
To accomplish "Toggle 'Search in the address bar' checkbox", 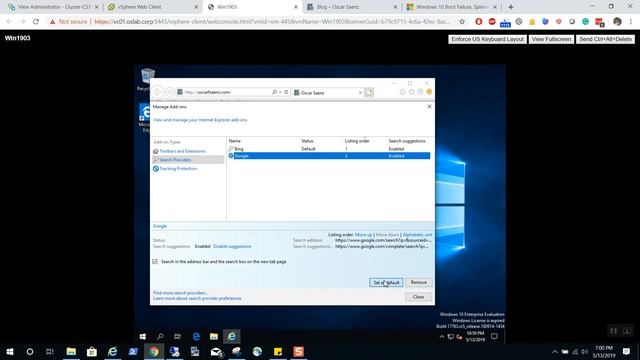I will (x=155, y=262).
